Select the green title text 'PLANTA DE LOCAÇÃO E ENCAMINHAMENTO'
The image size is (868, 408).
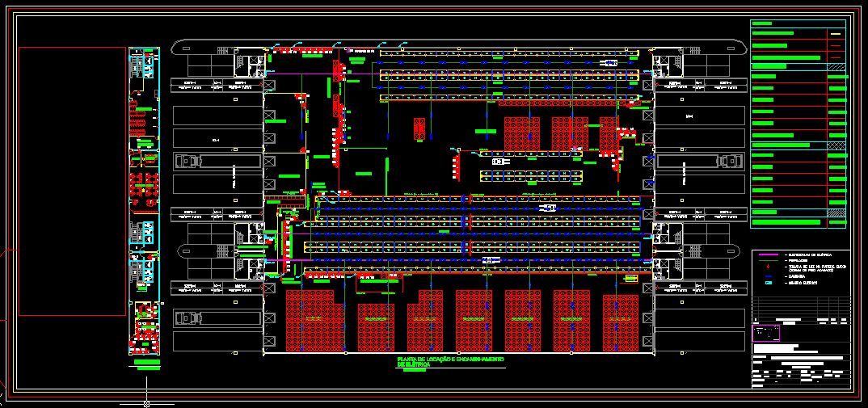pos(451,360)
